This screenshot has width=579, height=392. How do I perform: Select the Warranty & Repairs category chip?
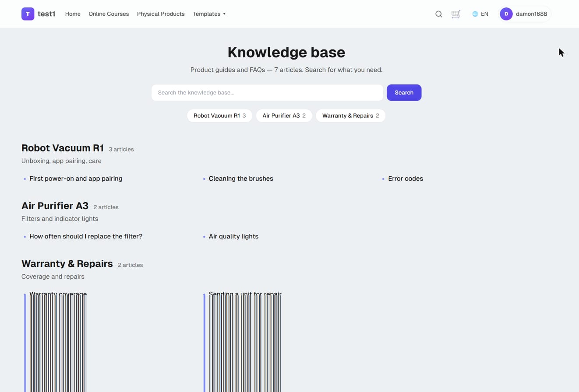click(350, 115)
